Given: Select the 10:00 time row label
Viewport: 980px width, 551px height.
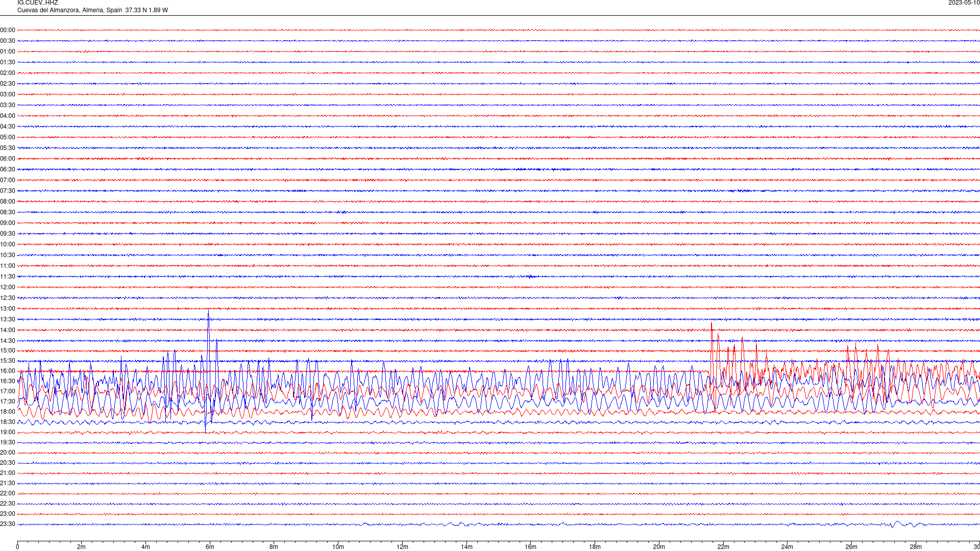Looking at the screenshot, I should click(8, 244).
